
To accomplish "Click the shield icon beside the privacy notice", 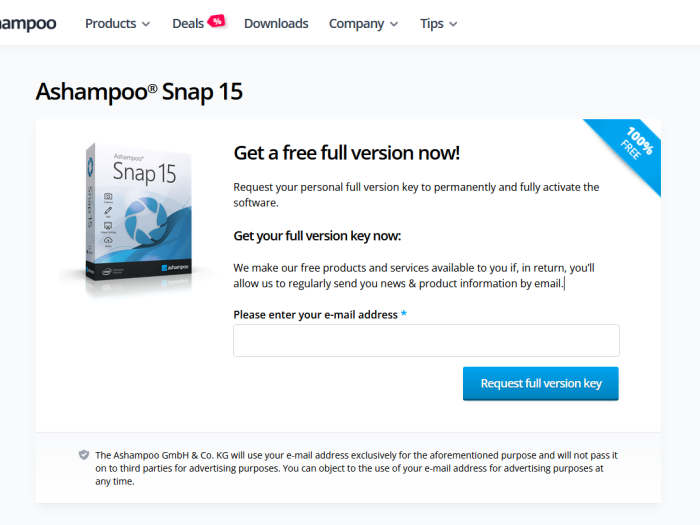I will pos(83,455).
